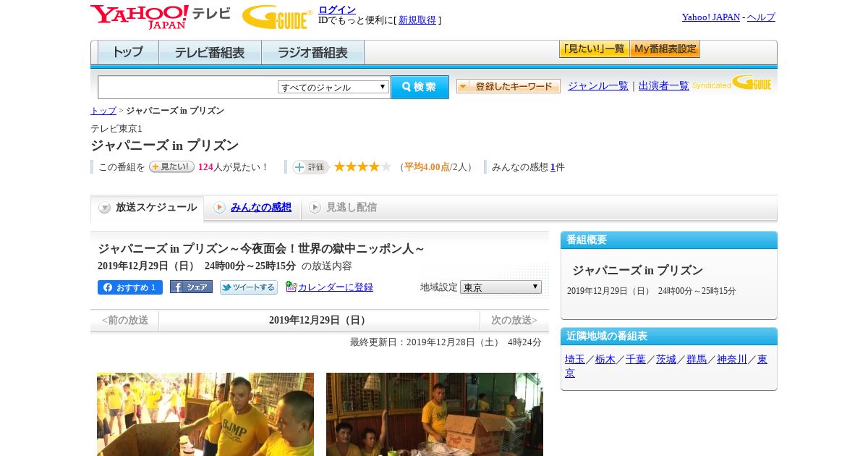Click the 評価 plus rating button

[310, 167]
